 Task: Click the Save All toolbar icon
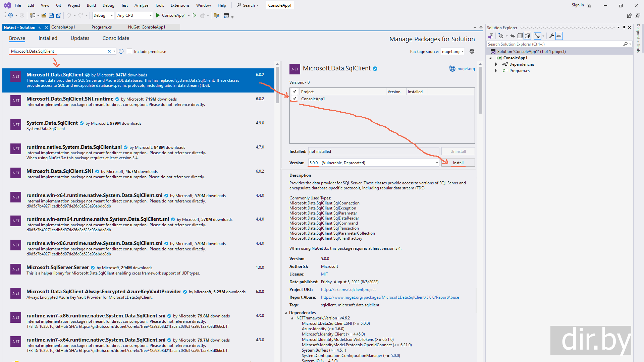click(59, 15)
